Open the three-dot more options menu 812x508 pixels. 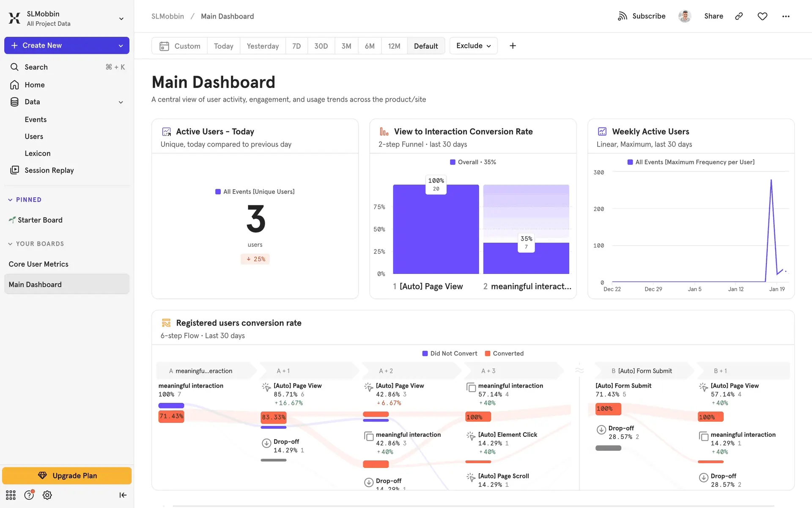(785, 16)
